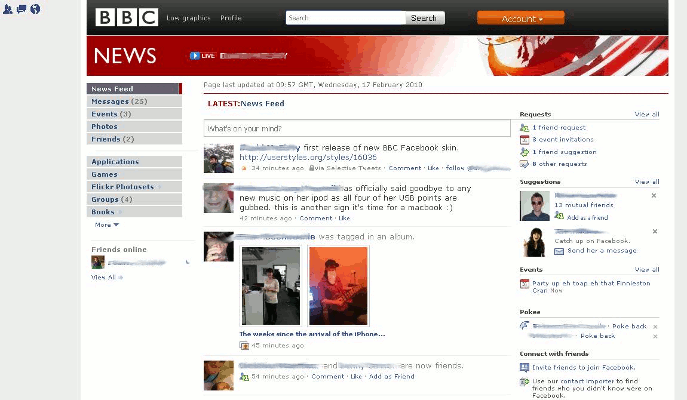Open Games in the sidebar
This screenshot has width=687, height=400.
click(134, 174)
